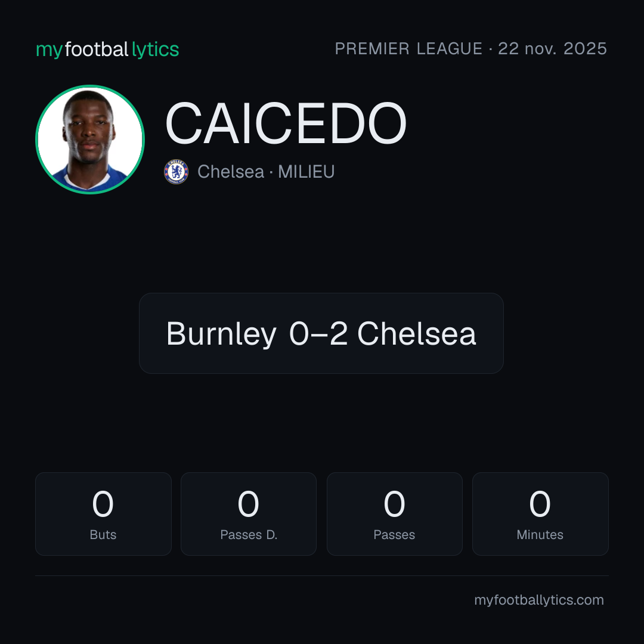Click the MILIEU position label
This screenshot has width=644, height=644.
306,172
